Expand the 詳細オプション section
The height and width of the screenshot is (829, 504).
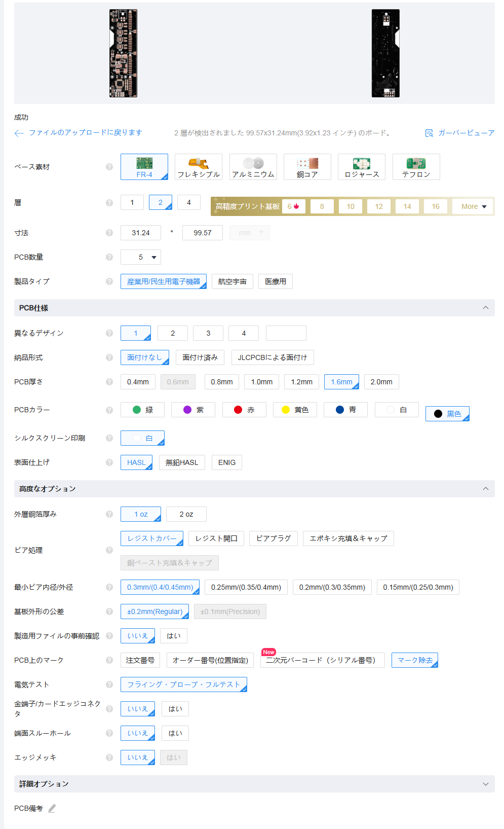tap(486, 784)
